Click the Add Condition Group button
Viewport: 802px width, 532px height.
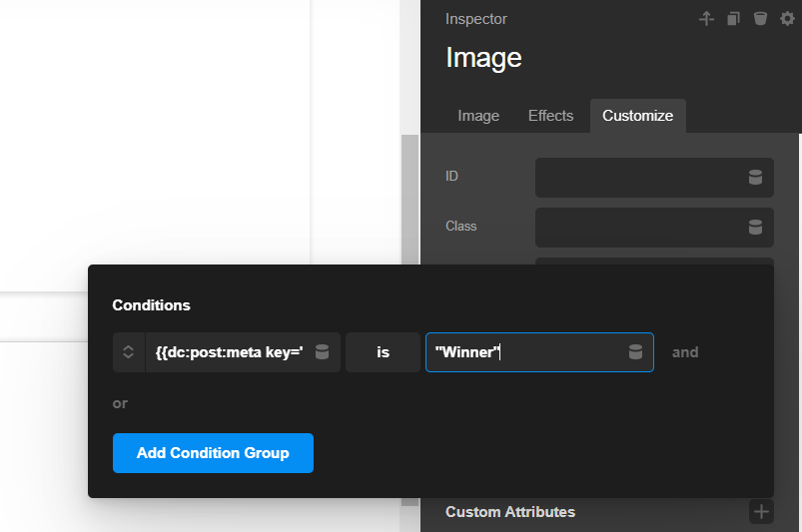pos(213,453)
